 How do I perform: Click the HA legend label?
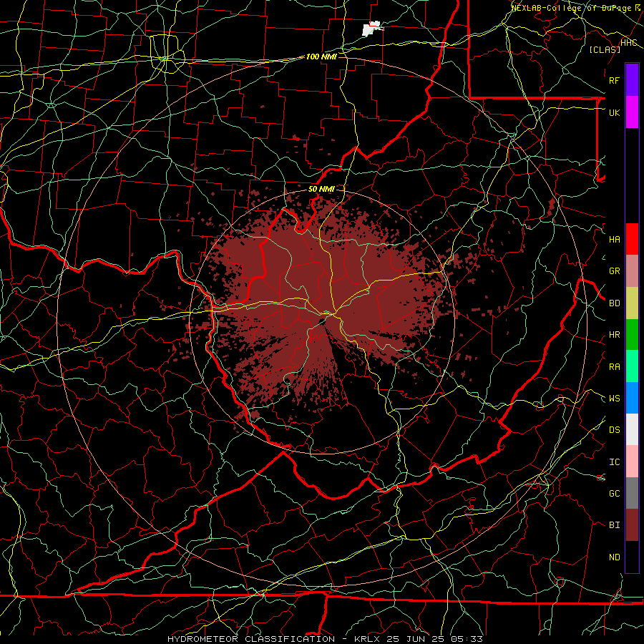pos(614,240)
